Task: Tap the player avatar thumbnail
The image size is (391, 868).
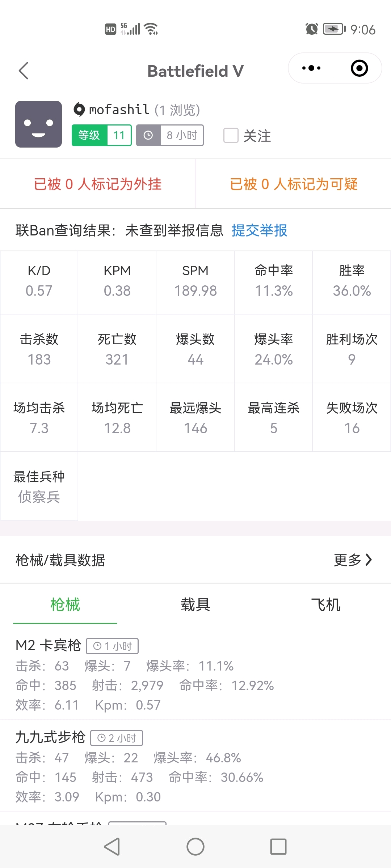Action: click(38, 124)
